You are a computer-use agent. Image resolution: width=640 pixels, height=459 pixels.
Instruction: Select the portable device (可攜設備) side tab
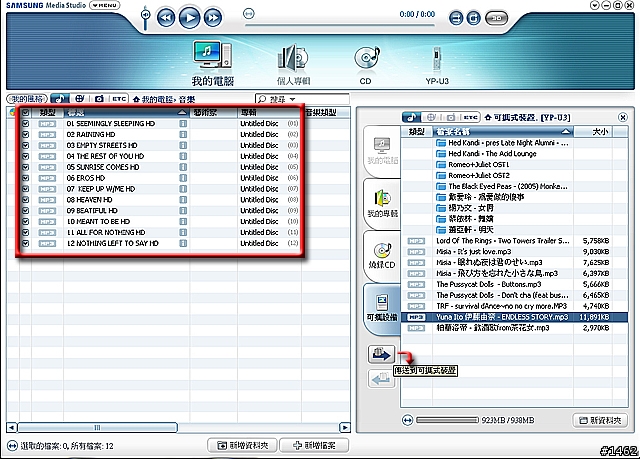pyautogui.click(x=382, y=308)
